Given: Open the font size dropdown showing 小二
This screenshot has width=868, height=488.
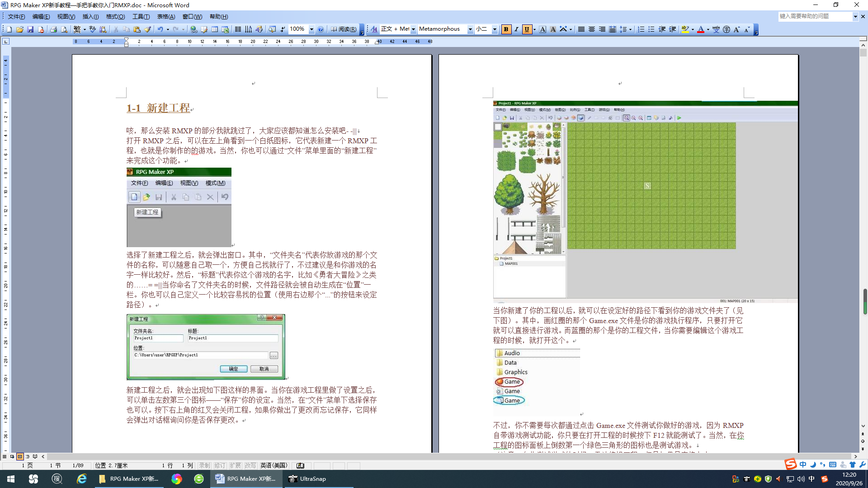Looking at the screenshot, I should 495,29.
